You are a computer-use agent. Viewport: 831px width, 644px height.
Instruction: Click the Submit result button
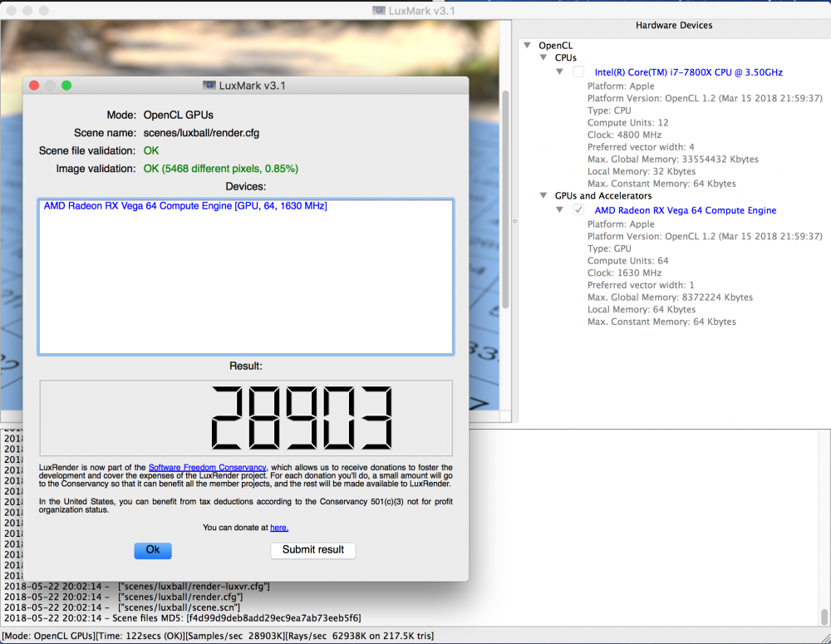(312, 550)
